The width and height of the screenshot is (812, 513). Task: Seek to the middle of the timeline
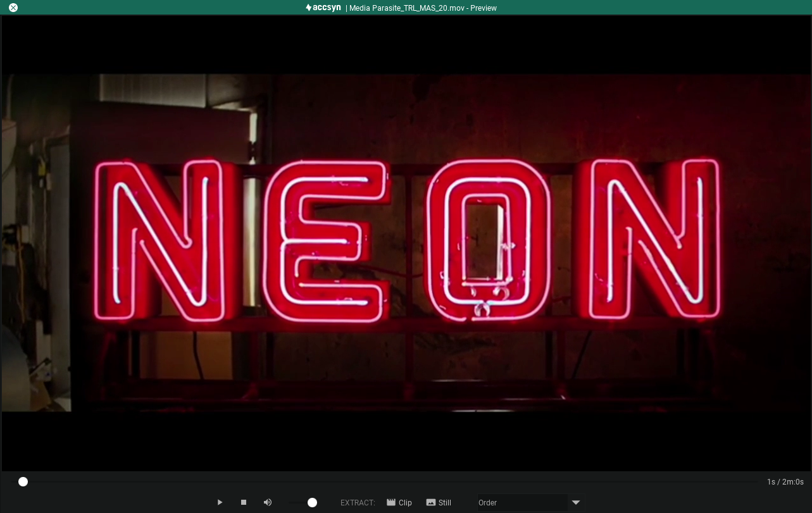point(390,482)
